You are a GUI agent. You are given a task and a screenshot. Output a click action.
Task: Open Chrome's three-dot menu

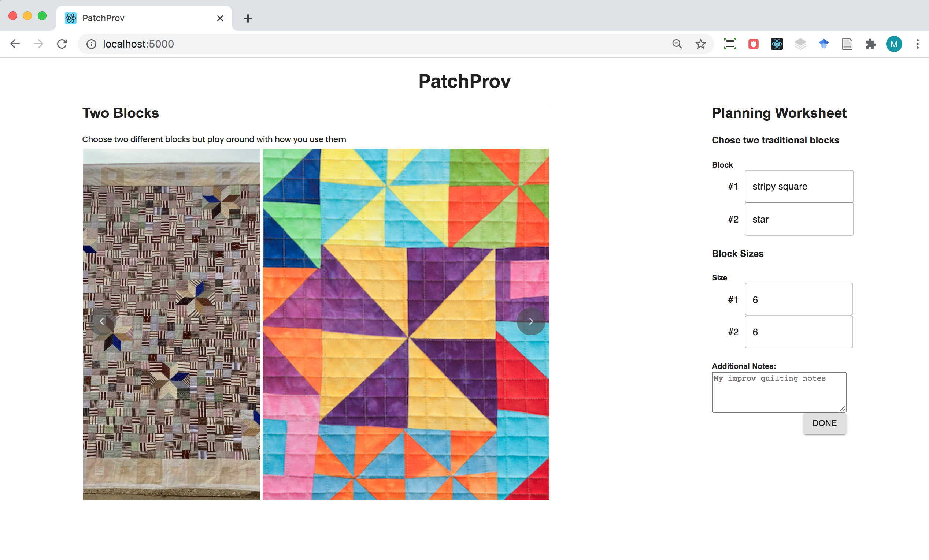click(x=917, y=44)
